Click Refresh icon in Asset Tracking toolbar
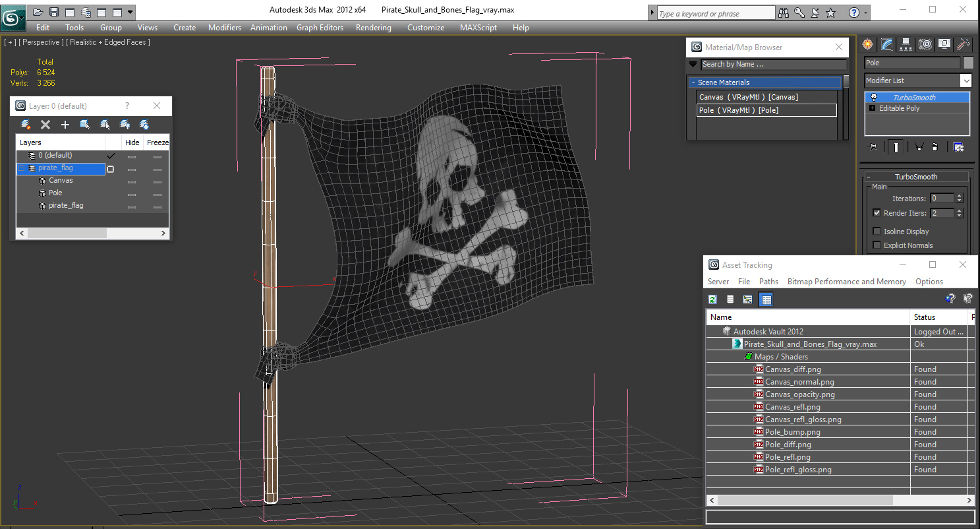The image size is (980, 529). pos(712,299)
